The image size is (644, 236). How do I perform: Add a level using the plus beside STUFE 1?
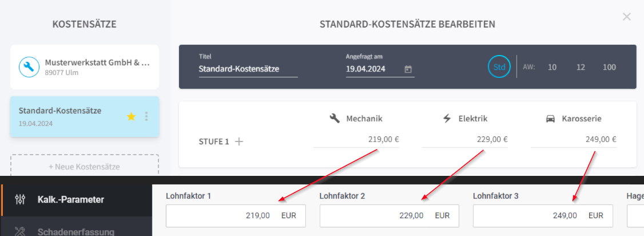pos(238,141)
